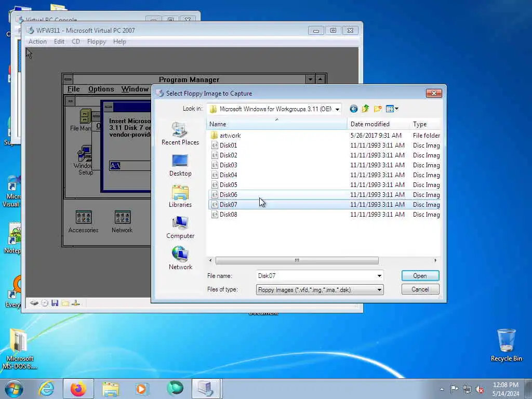Click the shared folder status icon in Virtual PC
This screenshot has width=532, height=399.
(65, 303)
